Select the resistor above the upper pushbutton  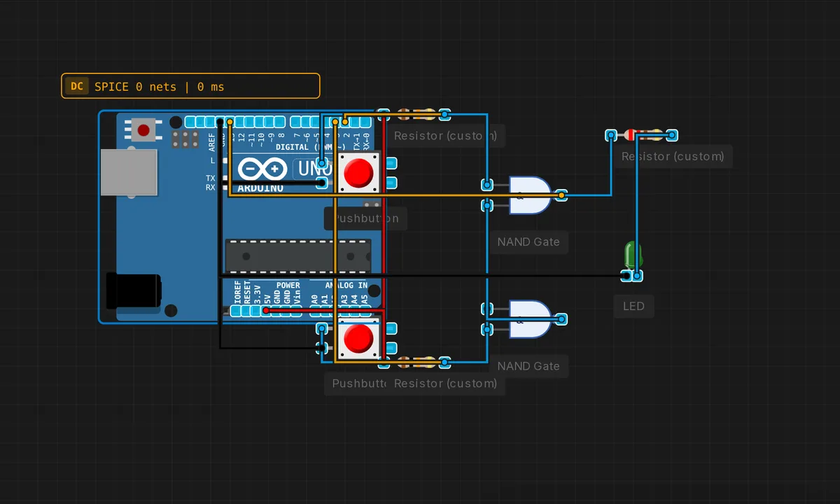coord(414,113)
